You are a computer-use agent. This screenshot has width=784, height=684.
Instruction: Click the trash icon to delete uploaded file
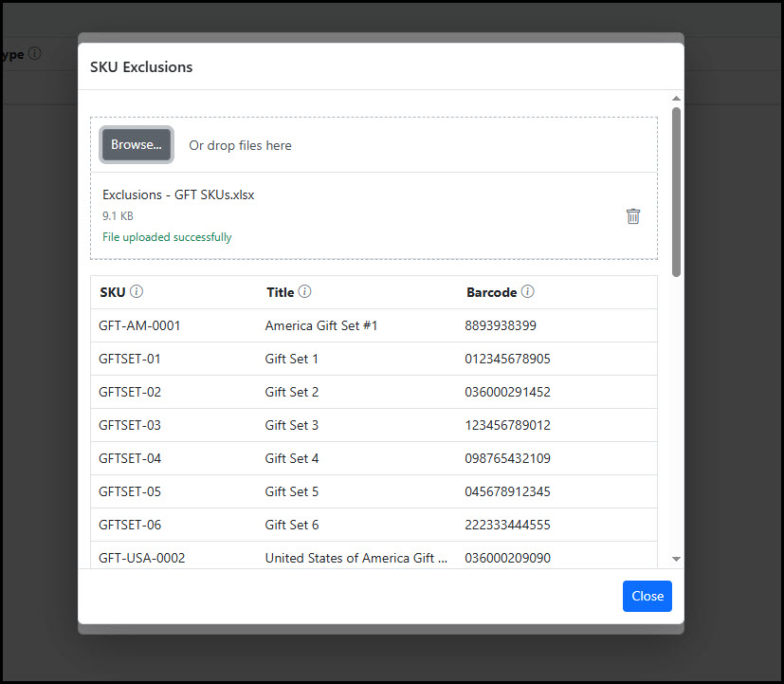[x=633, y=216]
